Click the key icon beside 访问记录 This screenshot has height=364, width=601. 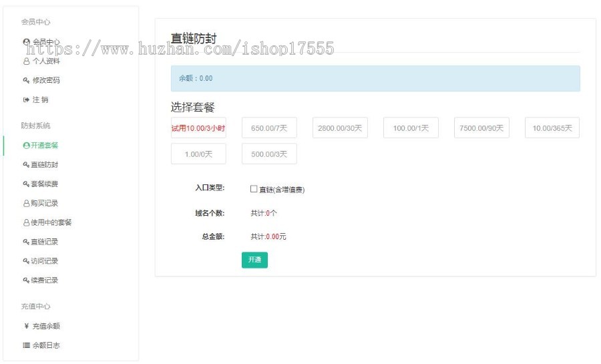[26, 261]
